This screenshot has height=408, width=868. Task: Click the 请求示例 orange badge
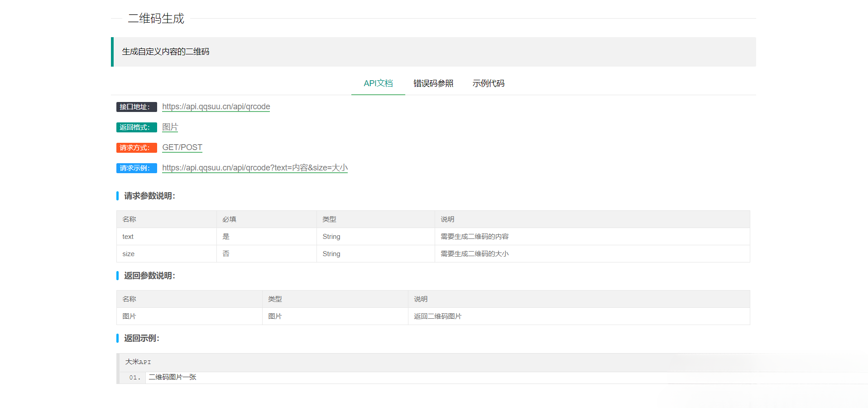coord(136,168)
